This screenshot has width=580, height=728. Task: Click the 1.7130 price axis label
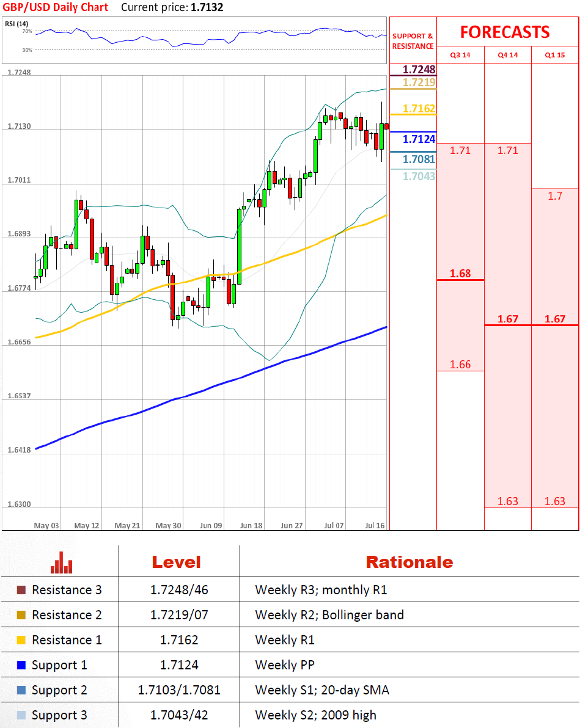point(19,126)
